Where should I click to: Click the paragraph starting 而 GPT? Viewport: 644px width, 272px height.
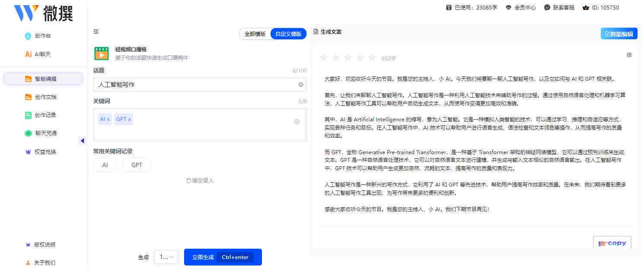[475, 160]
